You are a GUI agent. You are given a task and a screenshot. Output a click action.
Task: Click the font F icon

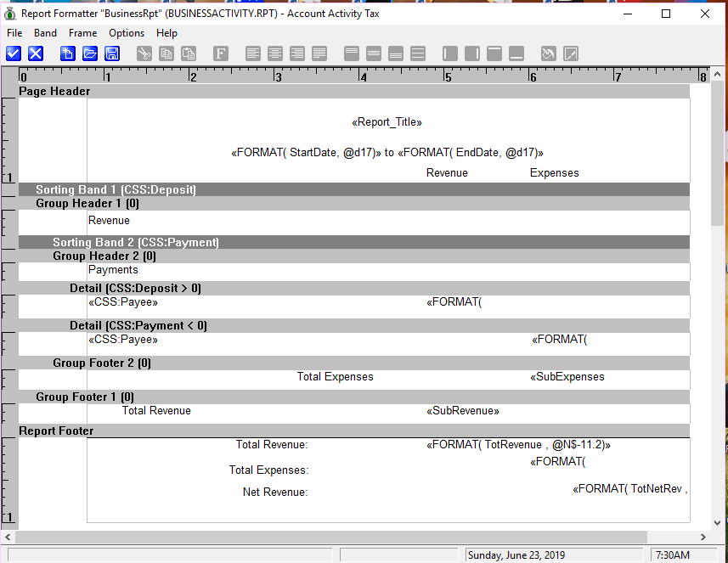click(x=220, y=53)
